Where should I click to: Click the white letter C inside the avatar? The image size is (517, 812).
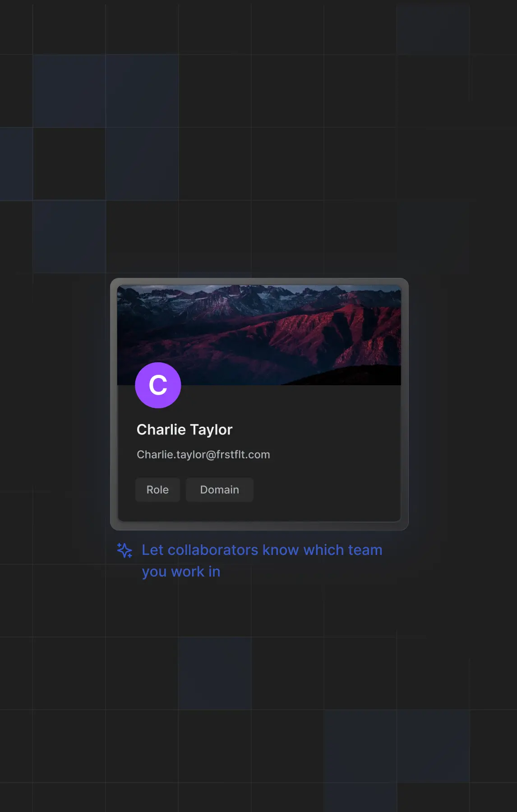pyautogui.click(x=158, y=385)
